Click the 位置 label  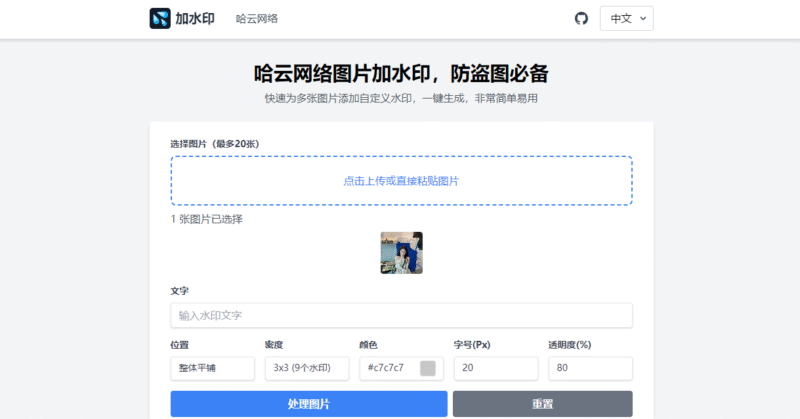180,345
